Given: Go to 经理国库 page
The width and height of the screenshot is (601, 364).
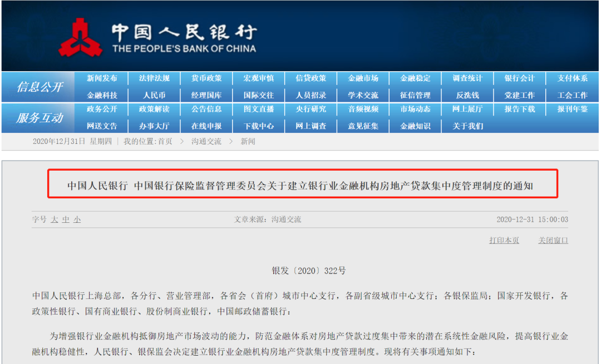Looking at the screenshot, I should 206,95.
